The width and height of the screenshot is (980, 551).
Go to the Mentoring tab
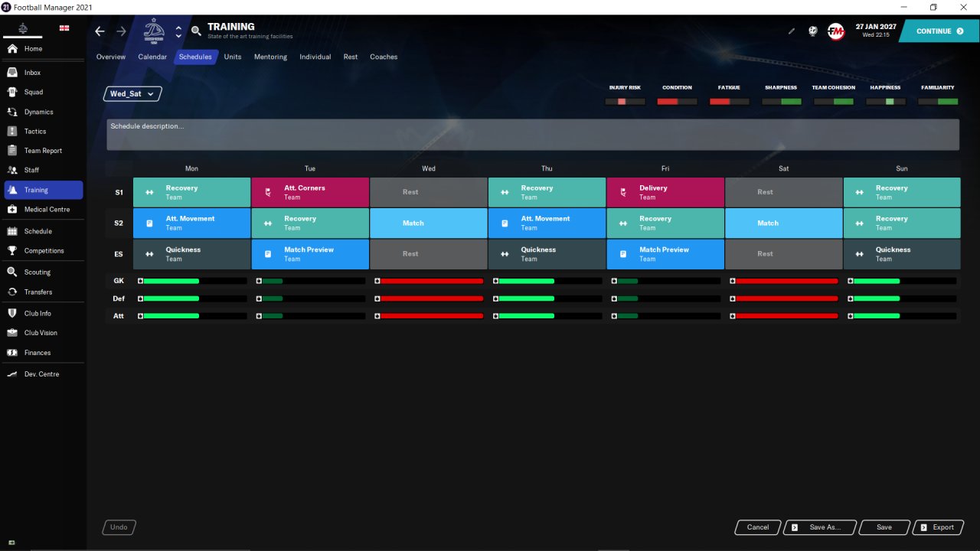coord(270,57)
